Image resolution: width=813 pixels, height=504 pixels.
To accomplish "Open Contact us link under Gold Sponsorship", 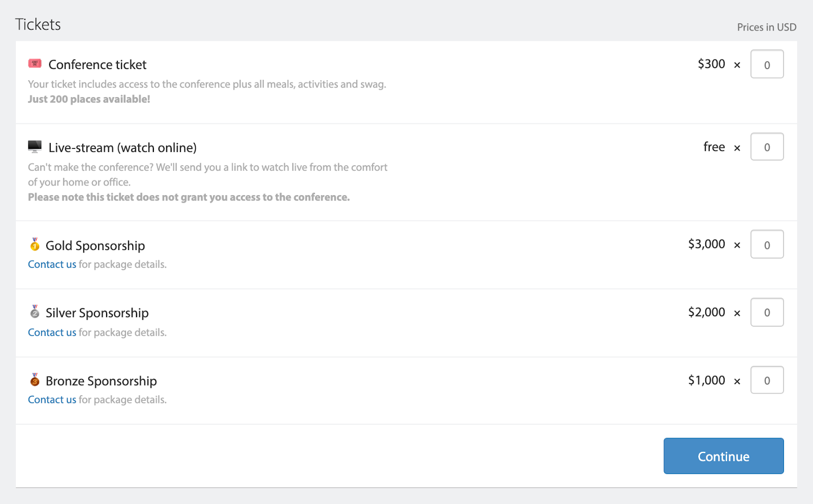I will (52, 264).
